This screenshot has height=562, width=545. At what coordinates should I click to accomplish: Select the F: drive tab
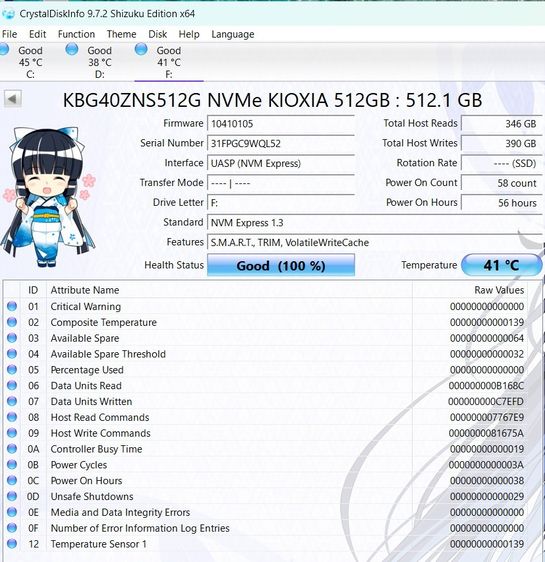(169, 62)
